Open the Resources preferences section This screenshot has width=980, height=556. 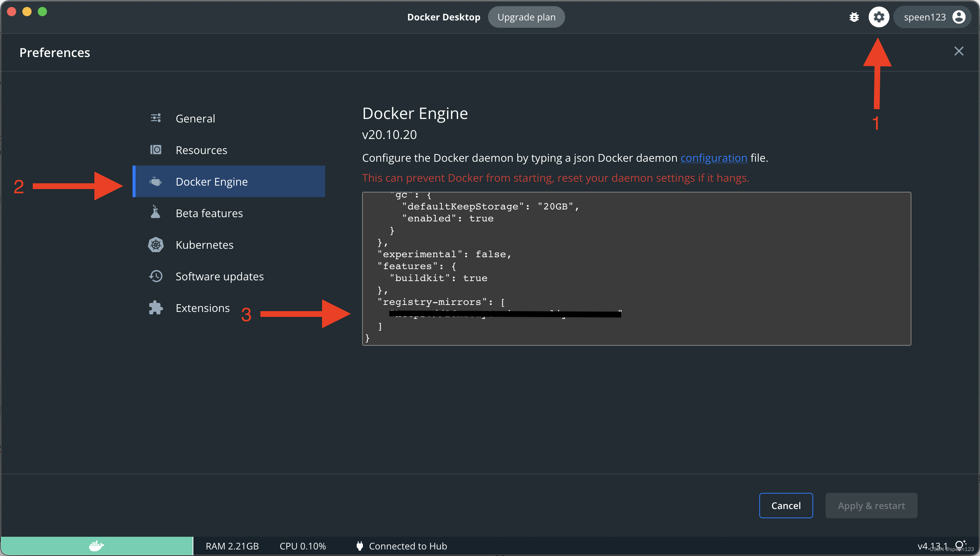click(x=229, y=150)
